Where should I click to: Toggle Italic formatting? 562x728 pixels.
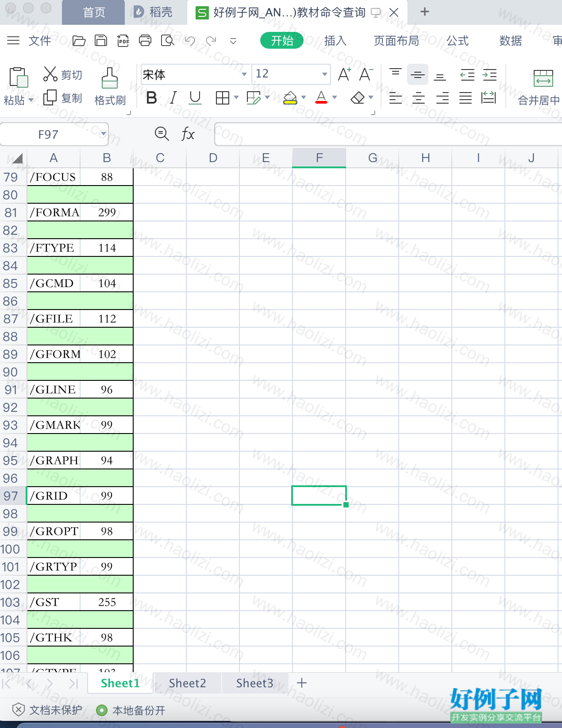point(173,97)
